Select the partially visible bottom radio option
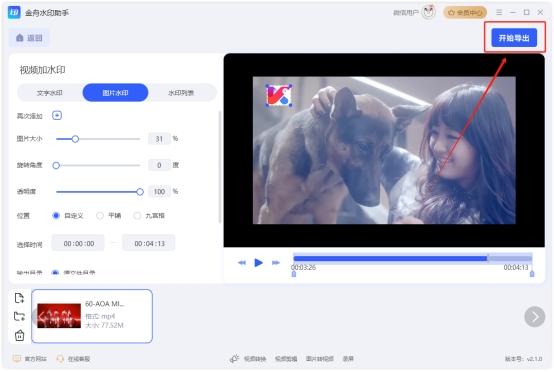The height and width of the screenshot is (372, 554). 55,273
